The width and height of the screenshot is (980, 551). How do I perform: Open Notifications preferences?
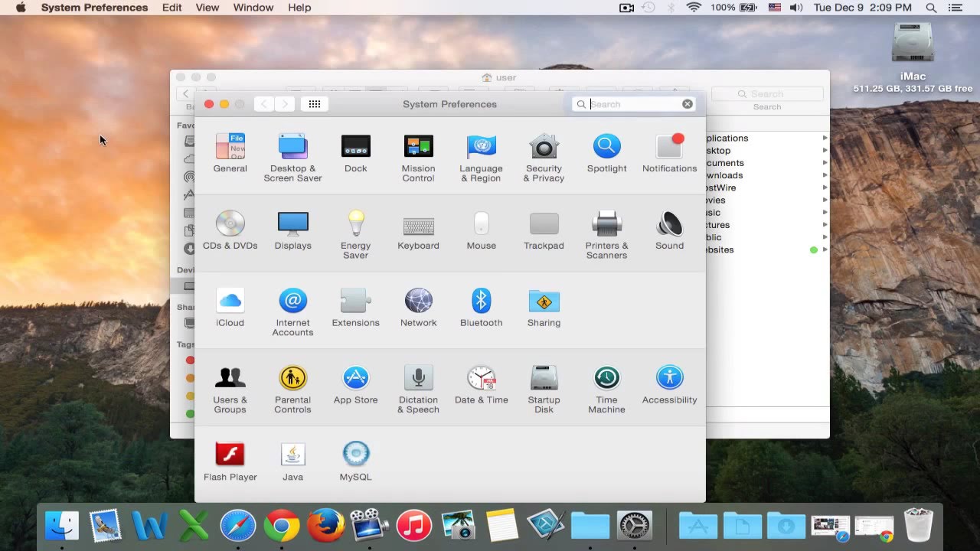[x=669, y=153]
